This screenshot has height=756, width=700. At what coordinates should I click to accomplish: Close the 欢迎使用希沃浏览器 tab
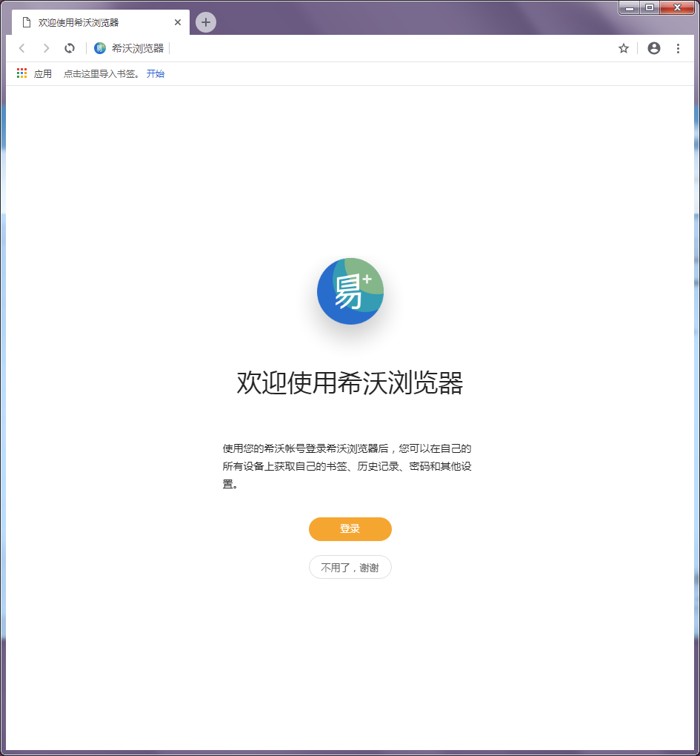coord(178,22)
